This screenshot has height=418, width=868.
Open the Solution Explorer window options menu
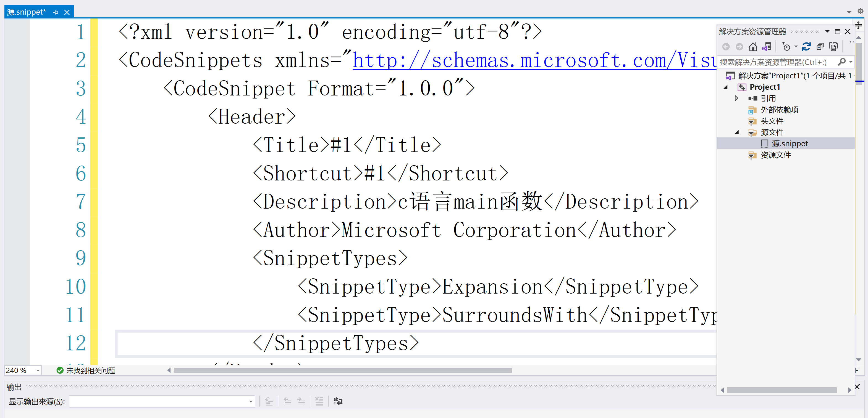coord(827,31)
